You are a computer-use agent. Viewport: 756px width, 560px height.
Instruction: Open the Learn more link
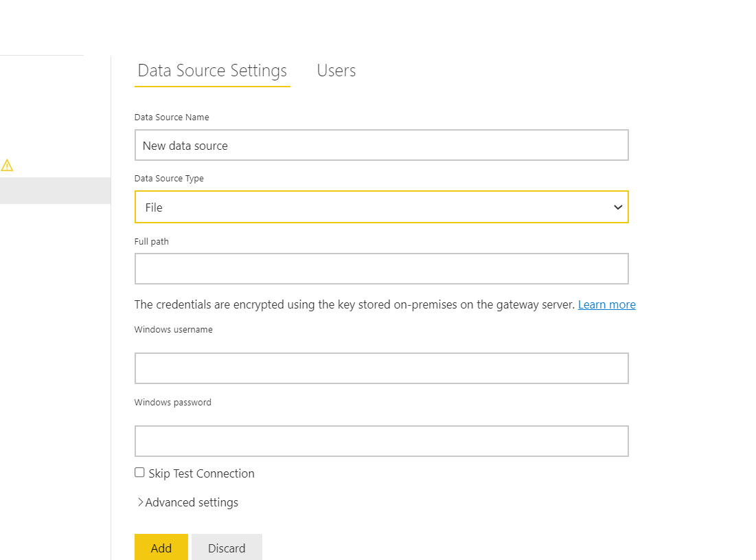[606, 305]
